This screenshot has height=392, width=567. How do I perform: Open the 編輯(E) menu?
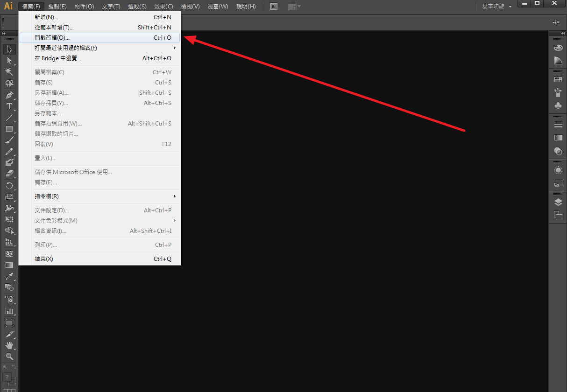click(x=57, y=7)
